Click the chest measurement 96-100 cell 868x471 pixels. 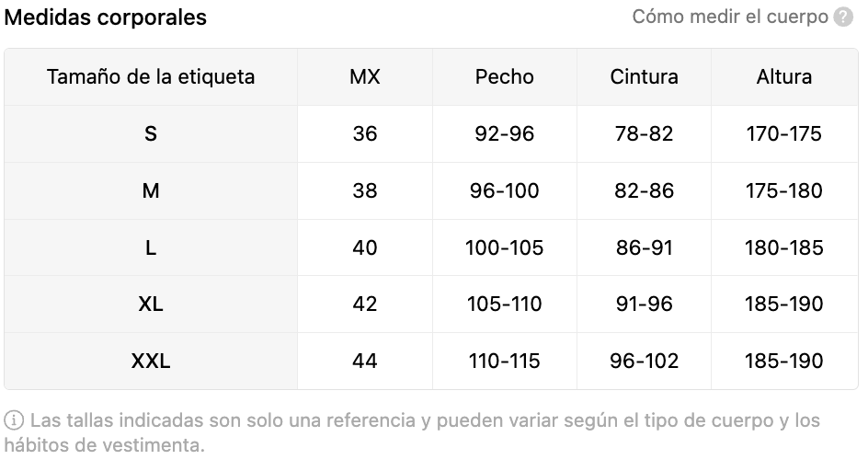coord(504,191)
